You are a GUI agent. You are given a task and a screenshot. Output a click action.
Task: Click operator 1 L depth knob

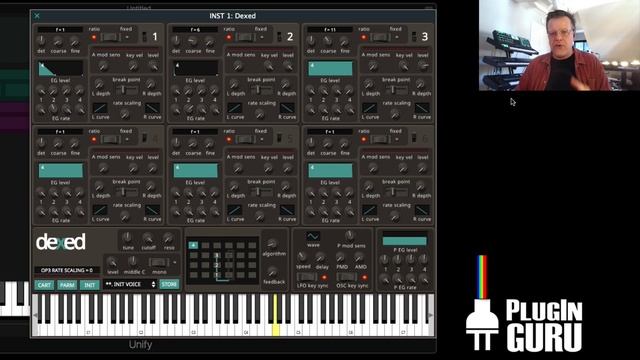pyautogui.click(x=99, y=84)
